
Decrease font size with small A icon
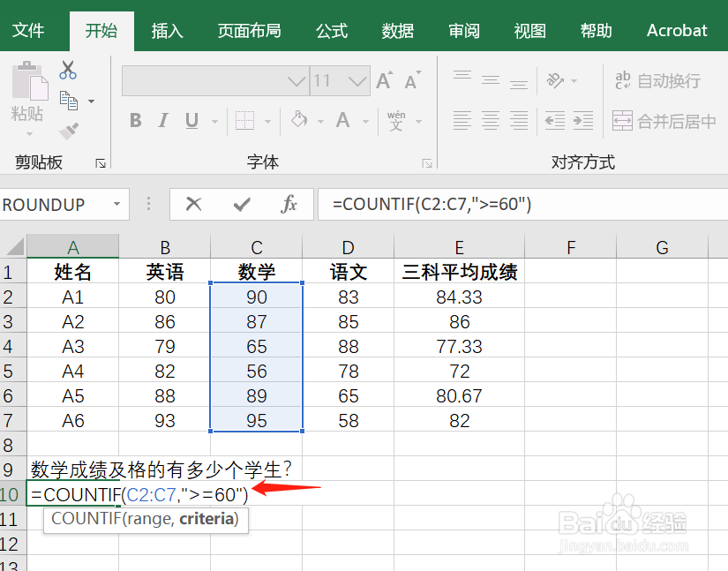412,81
